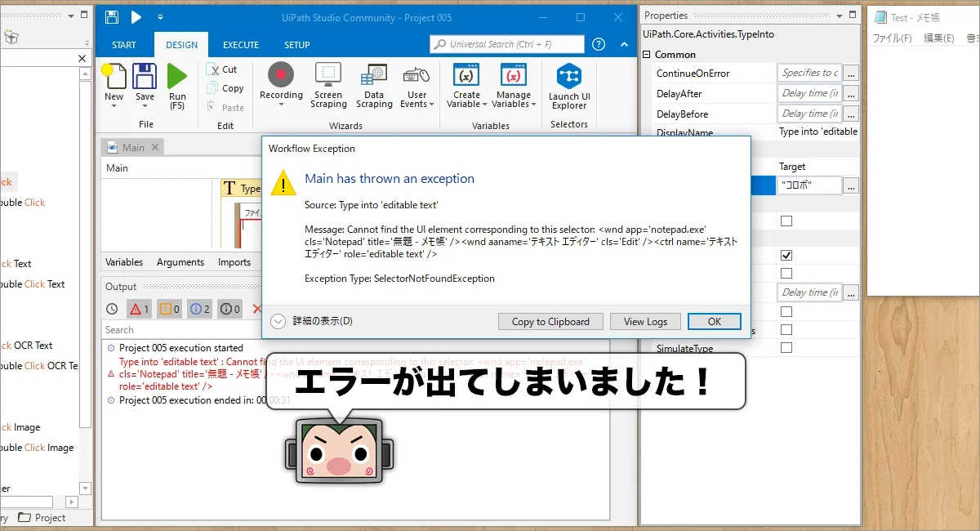Close the left Activities panel with the X
Viewport: 980px width, 531px height.
82,58
